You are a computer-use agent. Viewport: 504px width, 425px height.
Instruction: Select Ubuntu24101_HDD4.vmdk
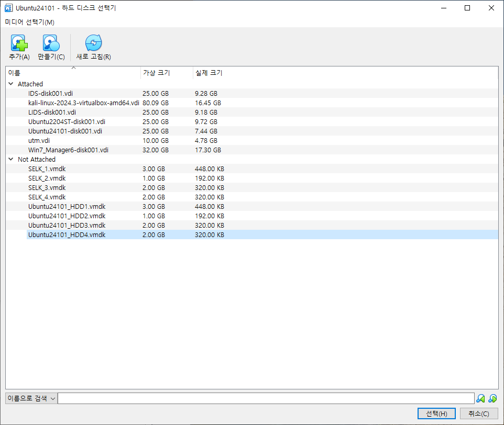[x=67, y=234]
